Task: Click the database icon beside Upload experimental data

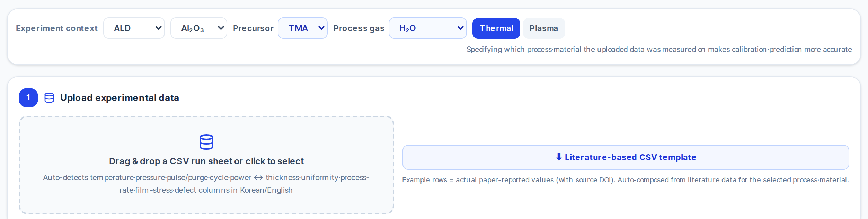Action: [x=49, y=98]
